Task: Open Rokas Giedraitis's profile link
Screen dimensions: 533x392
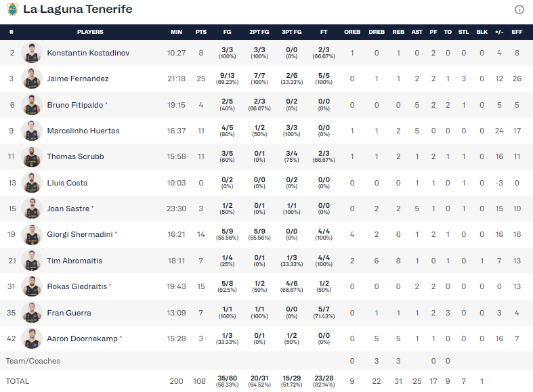Action: pos(77,286)
